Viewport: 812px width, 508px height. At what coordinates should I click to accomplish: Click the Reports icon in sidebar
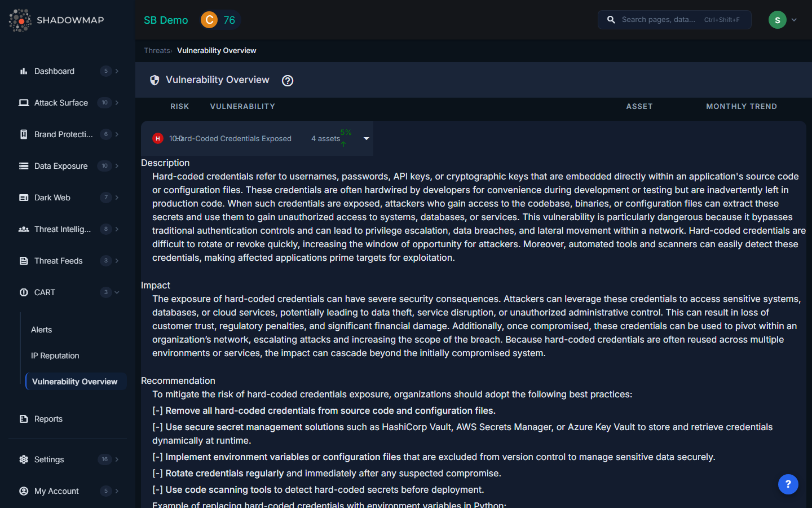click(x=24, y=419)
